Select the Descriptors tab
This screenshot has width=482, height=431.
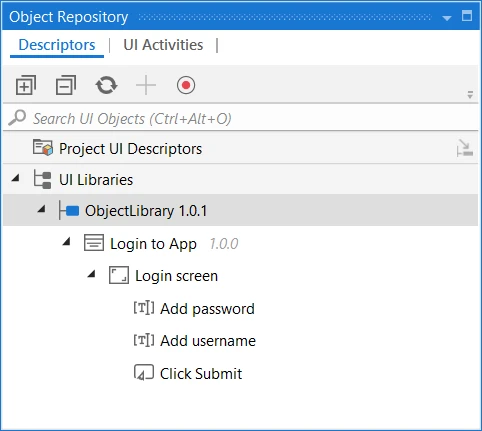coord(57,45)
